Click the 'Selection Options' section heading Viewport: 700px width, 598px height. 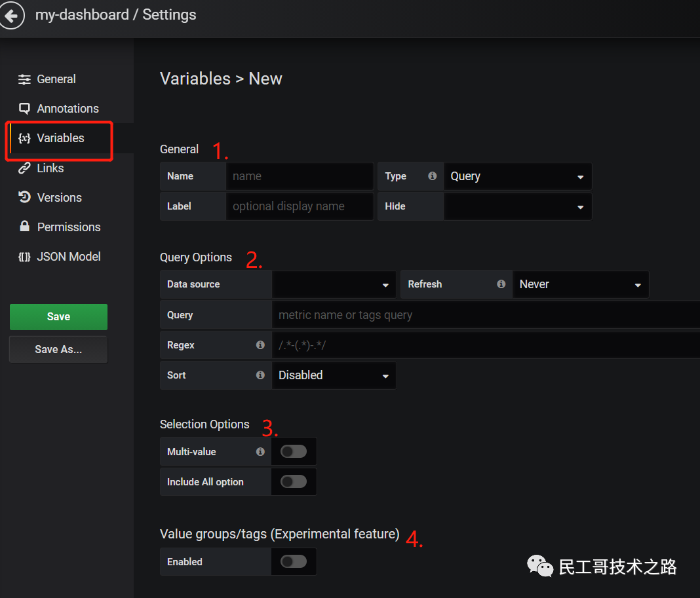204,424
